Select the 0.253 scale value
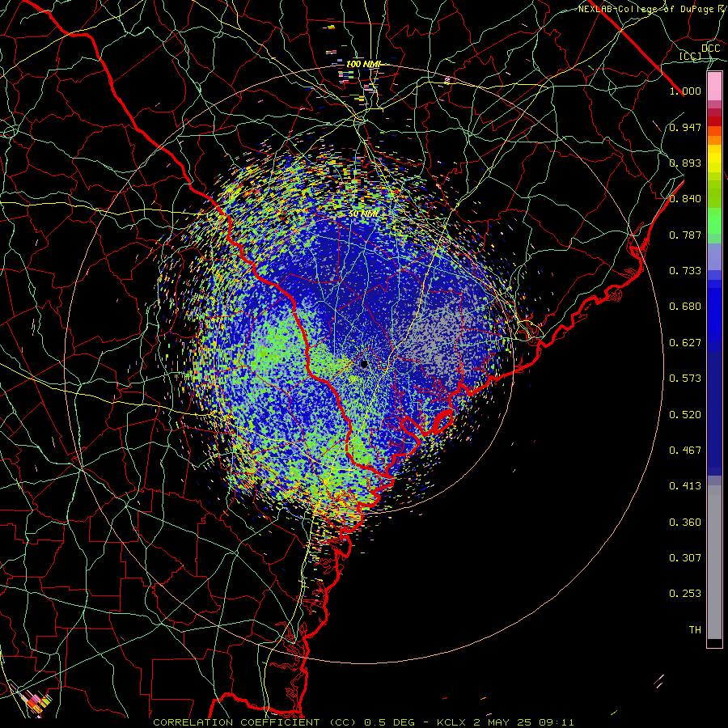728x728 pixels. coord(685,594)
